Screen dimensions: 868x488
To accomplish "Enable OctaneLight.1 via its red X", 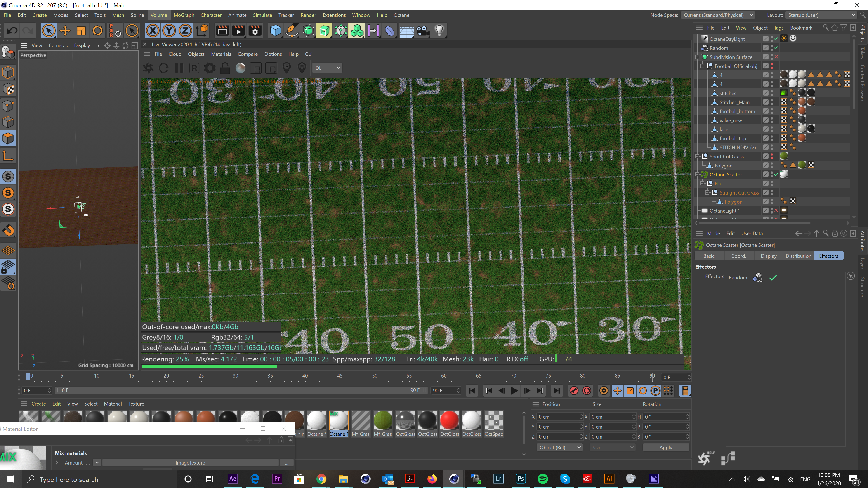I will 776,211.
